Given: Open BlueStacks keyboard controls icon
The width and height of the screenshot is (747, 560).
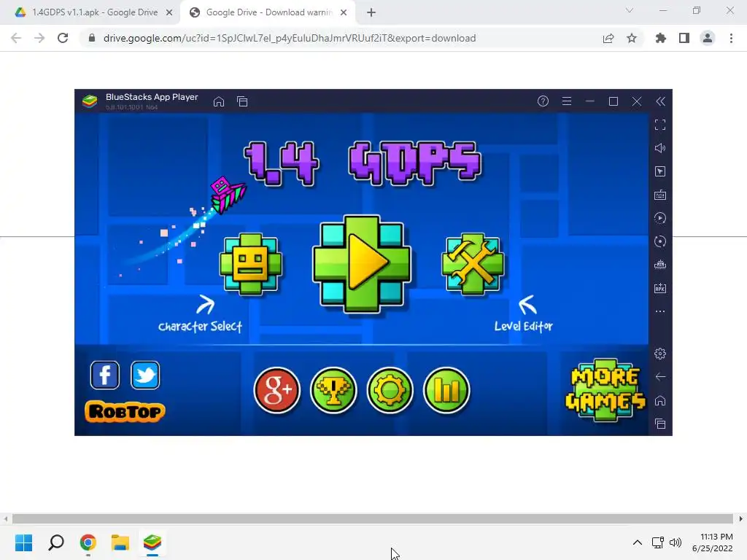Looking at the screenshot, I should pos(660,195).
